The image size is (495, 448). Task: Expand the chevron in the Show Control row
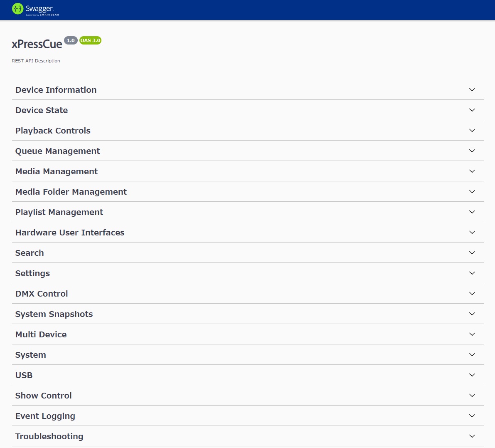[x=472, y=396]
